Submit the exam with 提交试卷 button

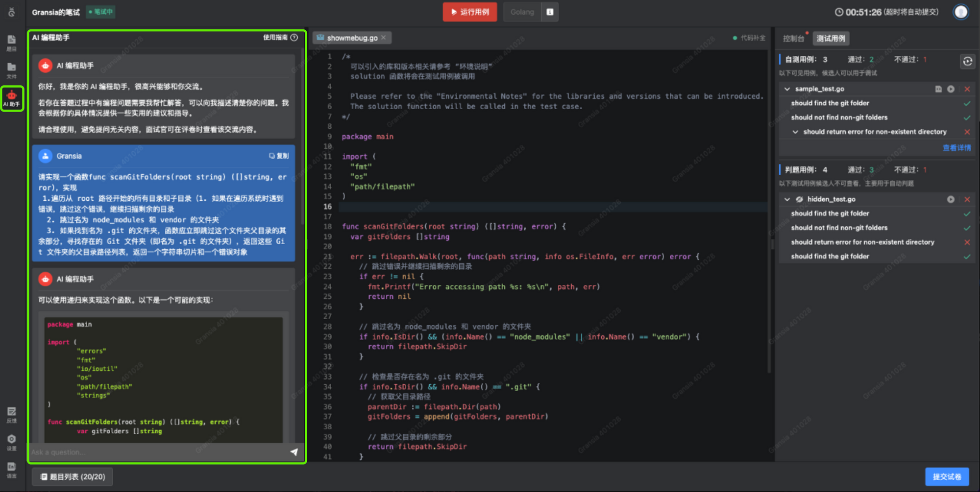[x=947, y=476]
